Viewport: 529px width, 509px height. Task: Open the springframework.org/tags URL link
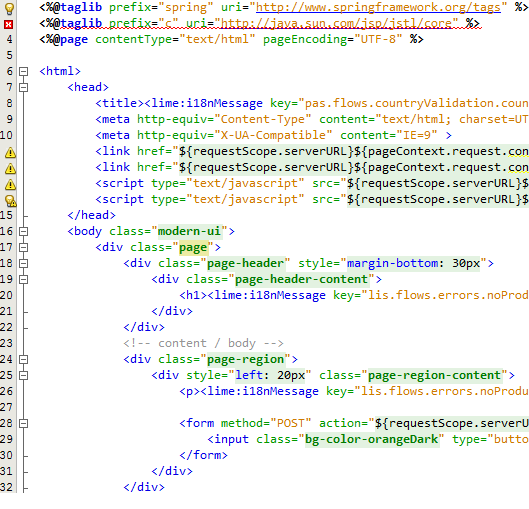(x=378, y=7)
